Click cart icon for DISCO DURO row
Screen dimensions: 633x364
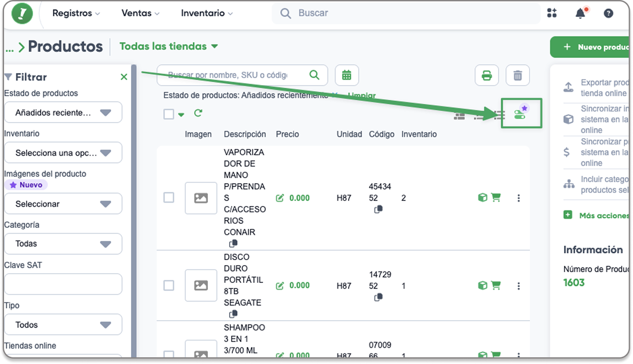[x=495, y=285]
